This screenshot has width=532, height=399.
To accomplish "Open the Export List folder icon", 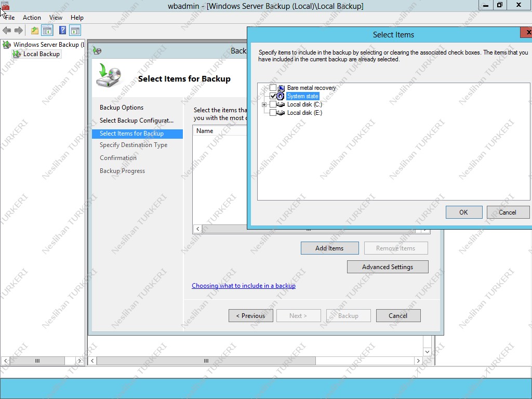I will (x=34, y=30).
